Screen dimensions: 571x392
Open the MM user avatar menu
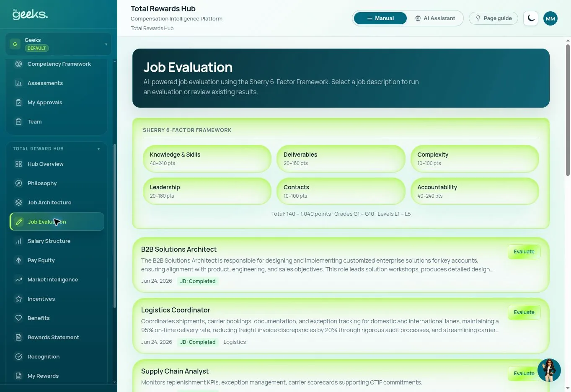[x=550, y=18]
